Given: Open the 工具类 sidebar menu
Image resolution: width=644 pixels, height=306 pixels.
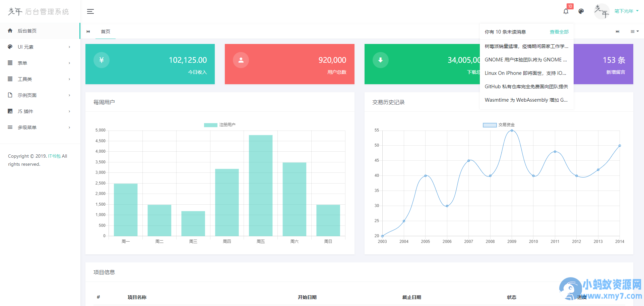Looking at the screenshot, I should tap(40, 79).
